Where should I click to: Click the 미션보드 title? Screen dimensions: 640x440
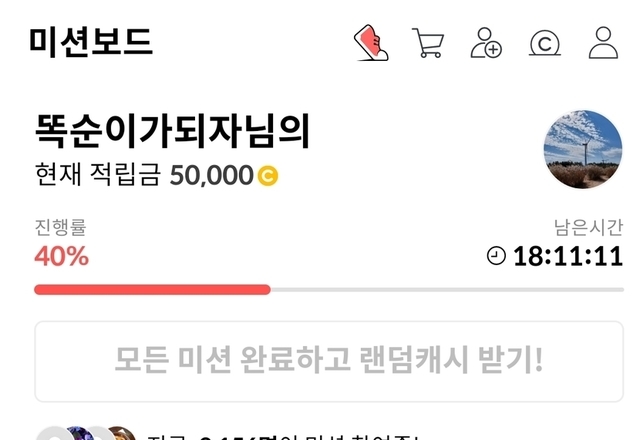pos(91,42)
